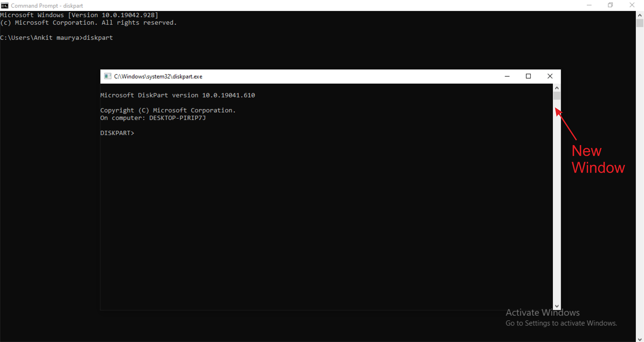Click the outer Command Prompt scrollbar thumb
Screen dimensions: 644x342
640,23
